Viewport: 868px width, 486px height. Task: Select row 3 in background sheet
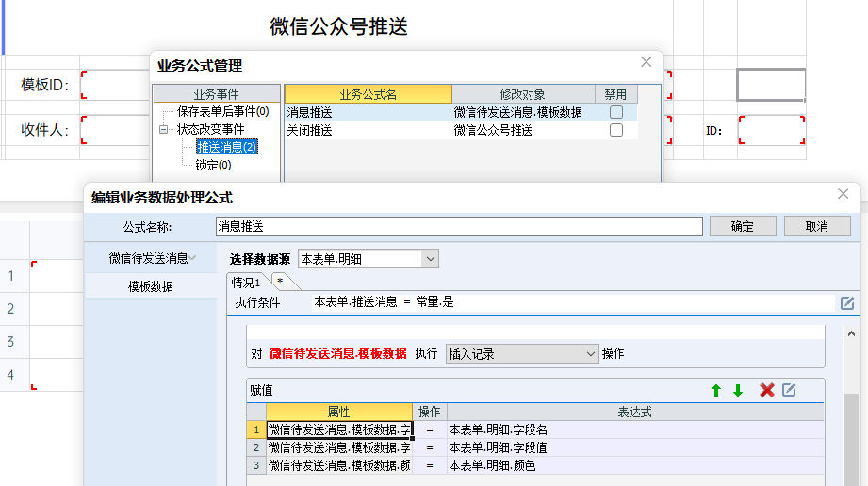coord(11,342)
